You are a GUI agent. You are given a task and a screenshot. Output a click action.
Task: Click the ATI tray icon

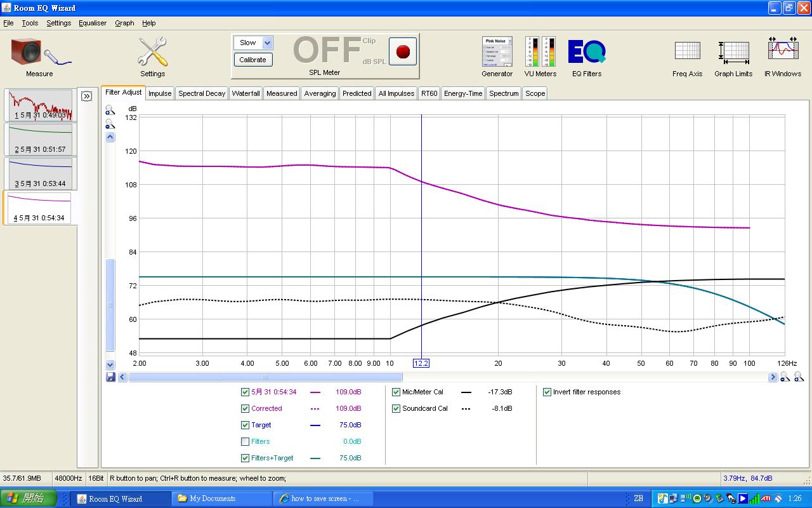tap(766, 498)
